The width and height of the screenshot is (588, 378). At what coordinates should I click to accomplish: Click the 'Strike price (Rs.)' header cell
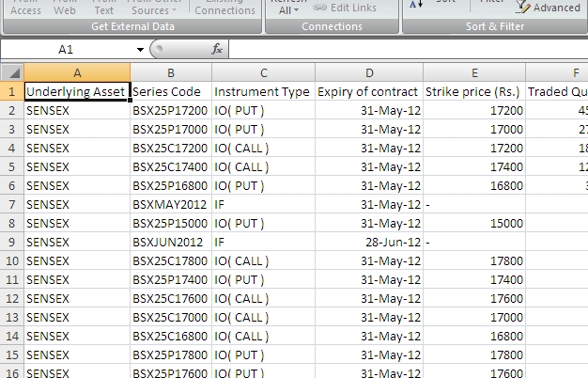click(x=474, y=91)
